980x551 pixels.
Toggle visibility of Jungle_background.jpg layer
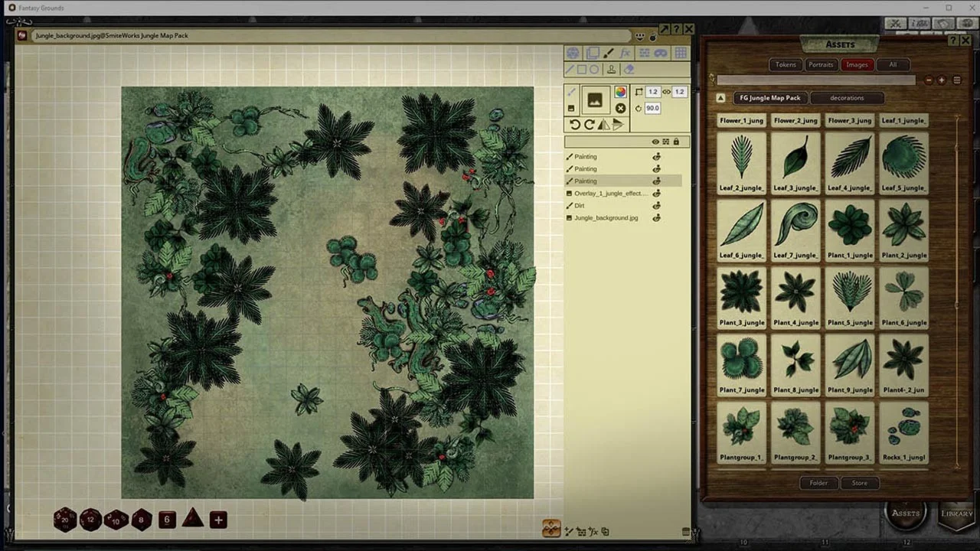[656, 218]
